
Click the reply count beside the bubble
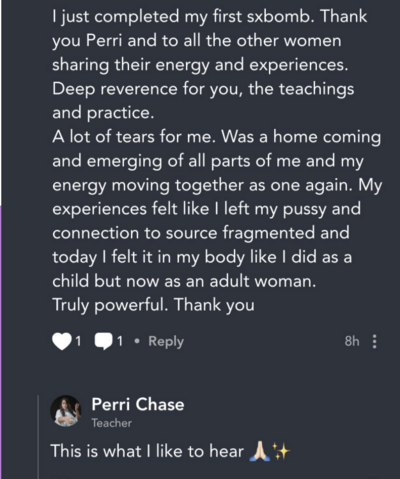119,341
